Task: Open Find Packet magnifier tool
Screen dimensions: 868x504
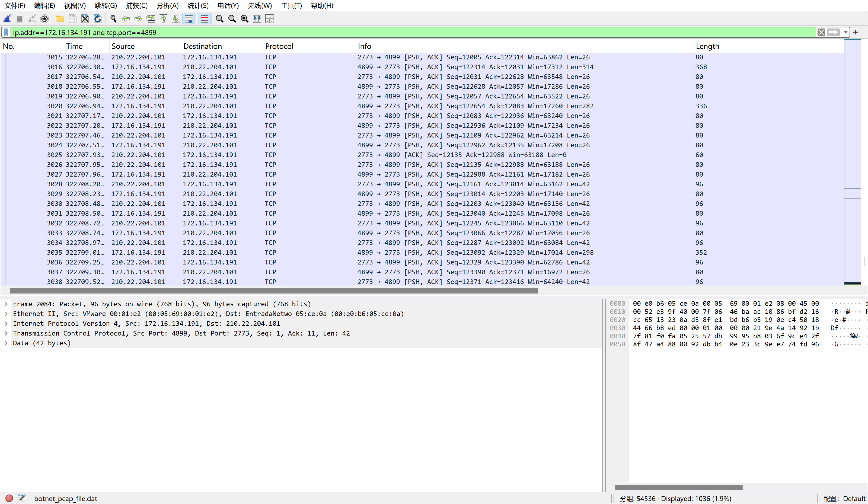Action: [x=113, y=19]
